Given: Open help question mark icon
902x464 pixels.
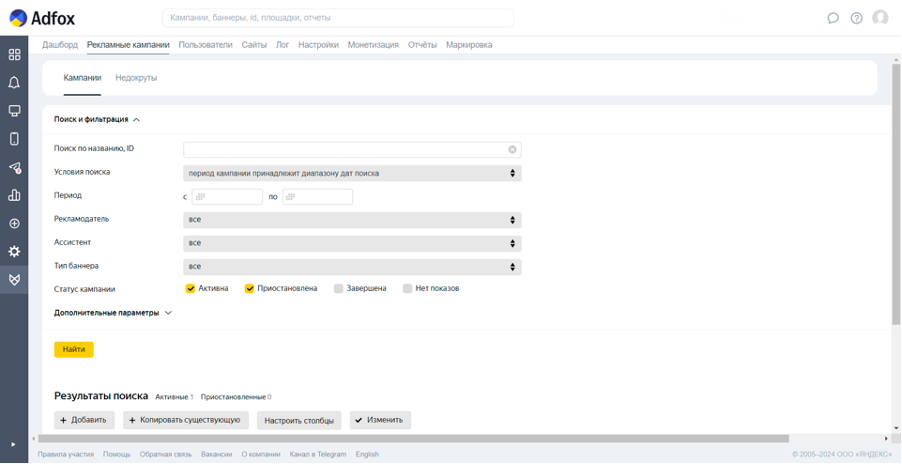Looking at the screenshot, I should pos(856,18).
